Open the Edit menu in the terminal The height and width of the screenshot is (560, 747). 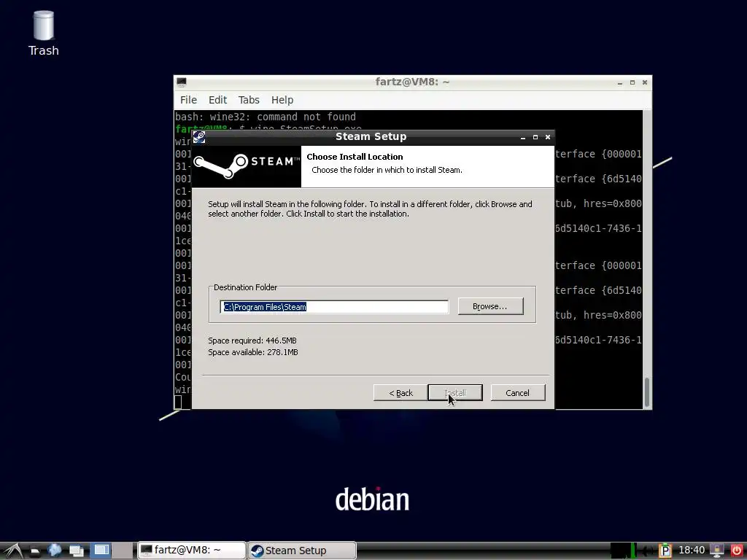click(x=217, y=100)
